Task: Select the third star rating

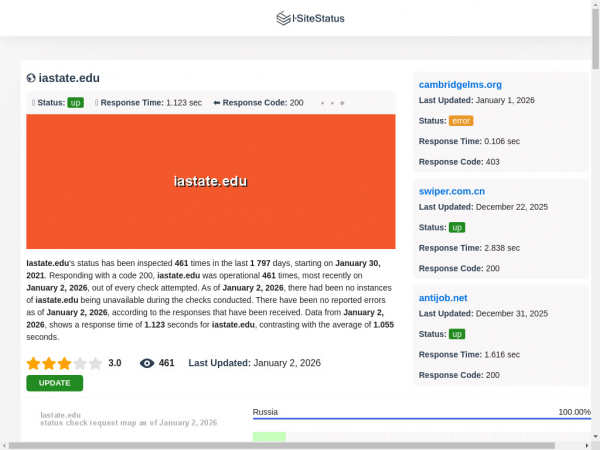Action: (x=64, y=363)
